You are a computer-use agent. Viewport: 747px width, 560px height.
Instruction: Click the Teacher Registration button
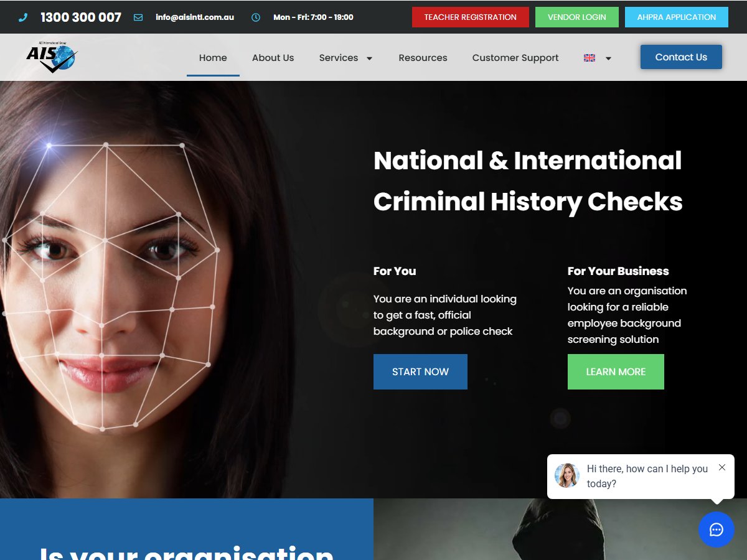coord(471,17)
